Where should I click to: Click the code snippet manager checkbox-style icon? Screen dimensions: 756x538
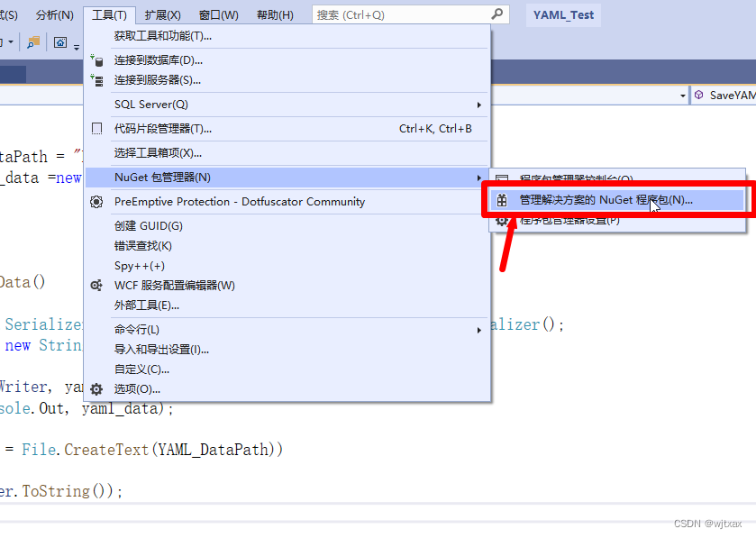pos(96,129)
